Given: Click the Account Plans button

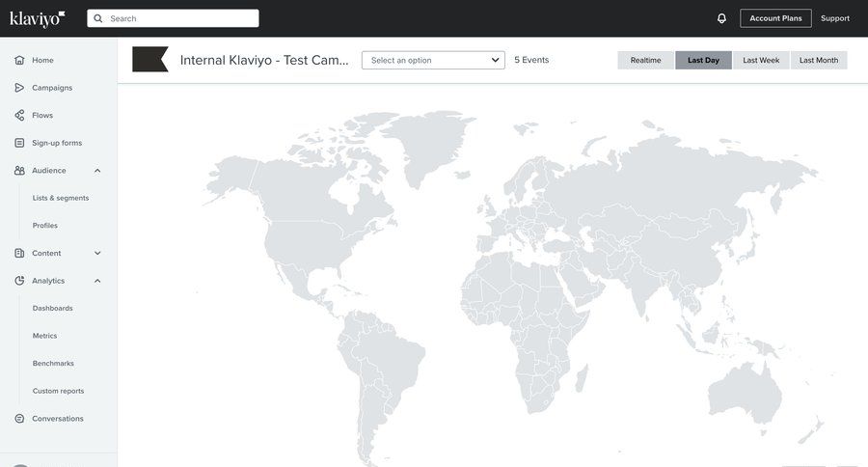Looking at the screenshot, I should (x=775, y=18).
